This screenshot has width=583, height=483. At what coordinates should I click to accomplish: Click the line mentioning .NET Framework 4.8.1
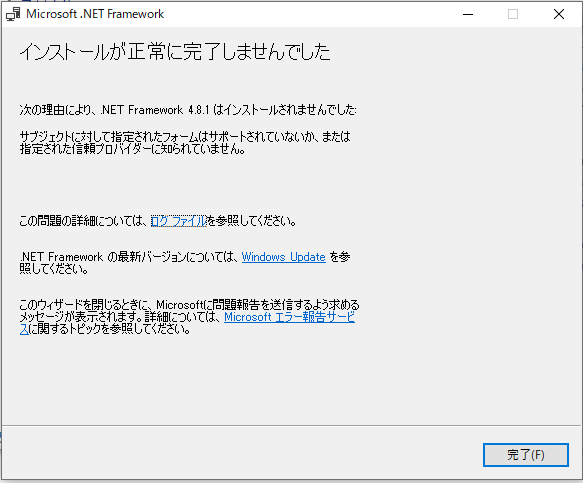click(188, 110)
